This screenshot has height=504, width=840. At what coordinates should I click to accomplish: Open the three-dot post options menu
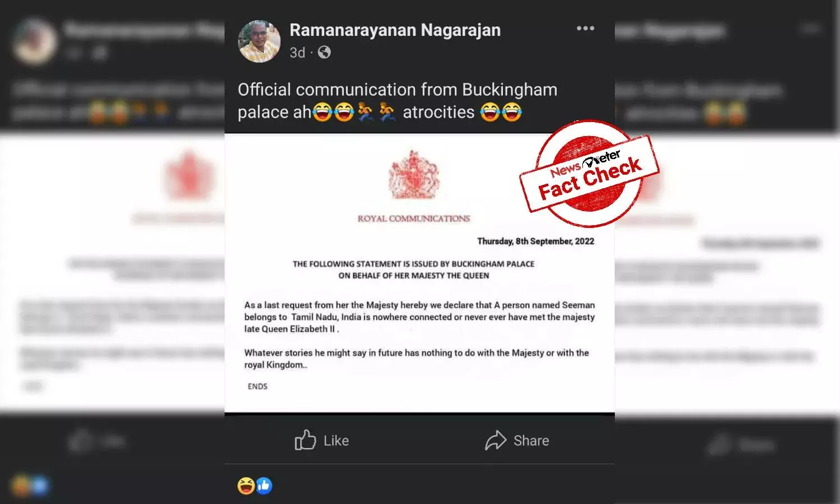[585, 29]
